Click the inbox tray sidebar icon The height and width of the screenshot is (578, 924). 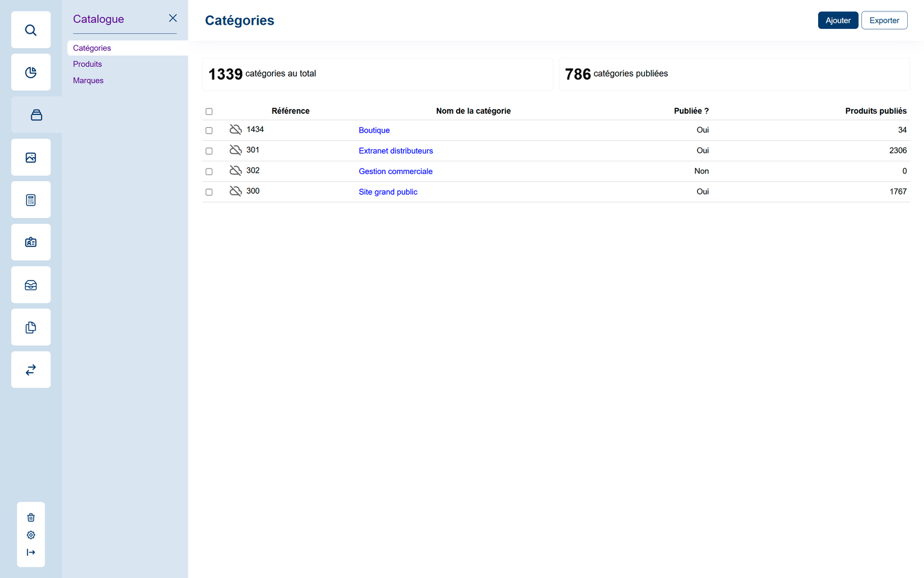pos(31,285)
